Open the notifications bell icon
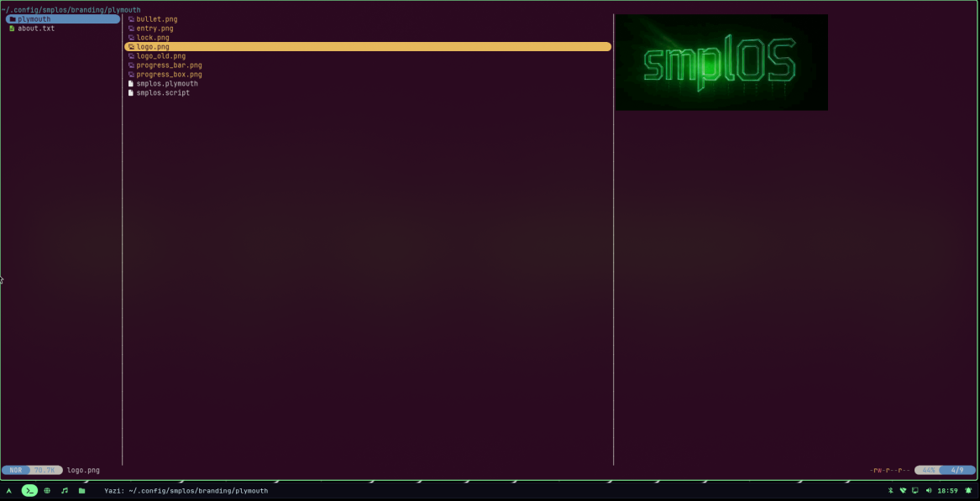This screenshot has width=980, height=501. coord(968,490)
